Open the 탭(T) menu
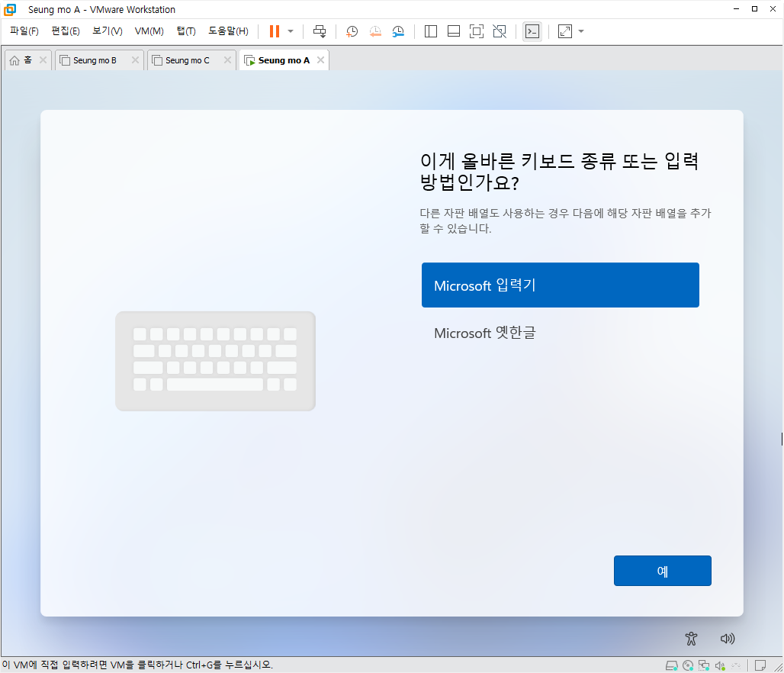The width and height of the screenshot is (784, 673). click(186, 31)
